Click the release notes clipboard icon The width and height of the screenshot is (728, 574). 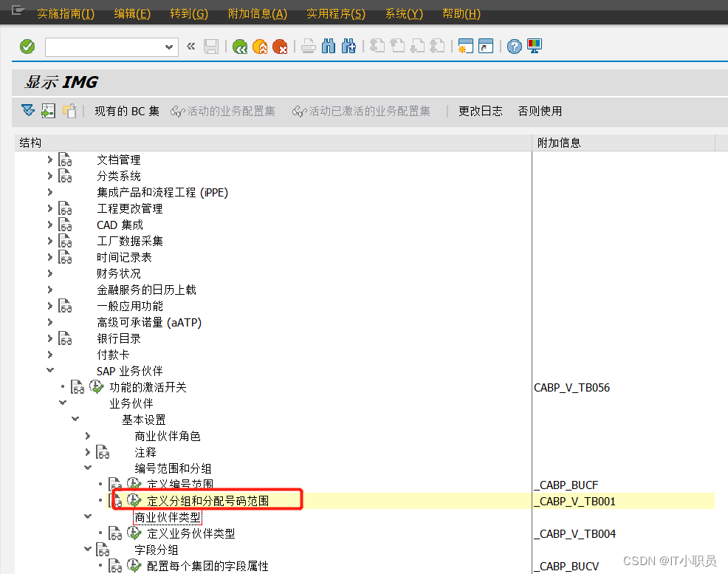[69, 111]
